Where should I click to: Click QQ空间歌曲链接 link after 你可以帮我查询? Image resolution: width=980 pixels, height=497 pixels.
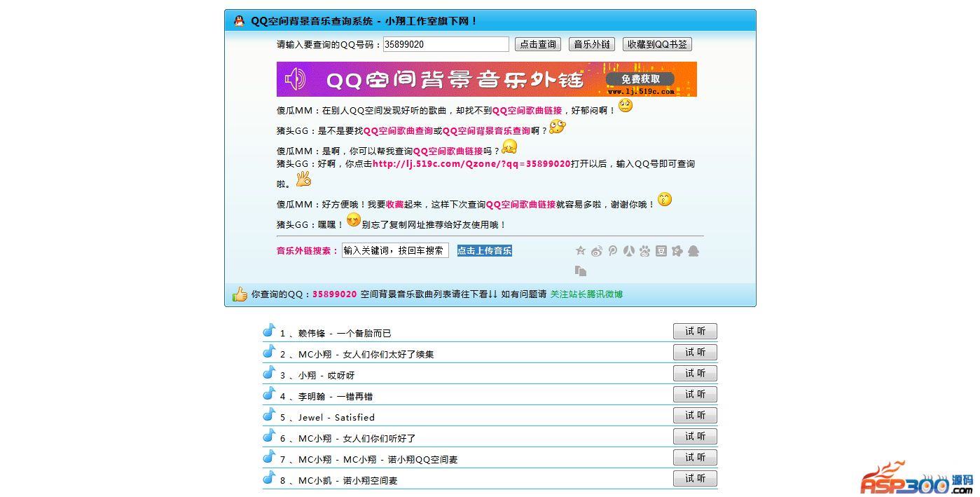pyautogui.click(x=448, y=151)
